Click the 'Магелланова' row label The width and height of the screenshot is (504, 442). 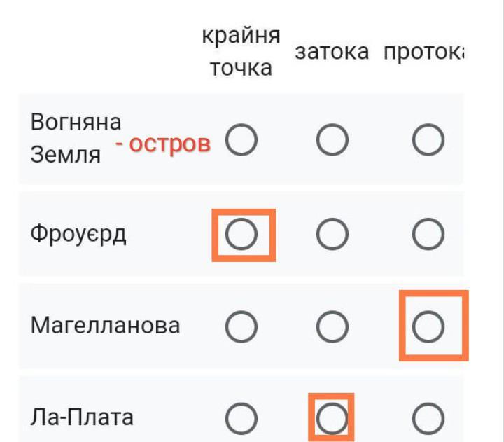pyautogui.click(x=105, y=325)
